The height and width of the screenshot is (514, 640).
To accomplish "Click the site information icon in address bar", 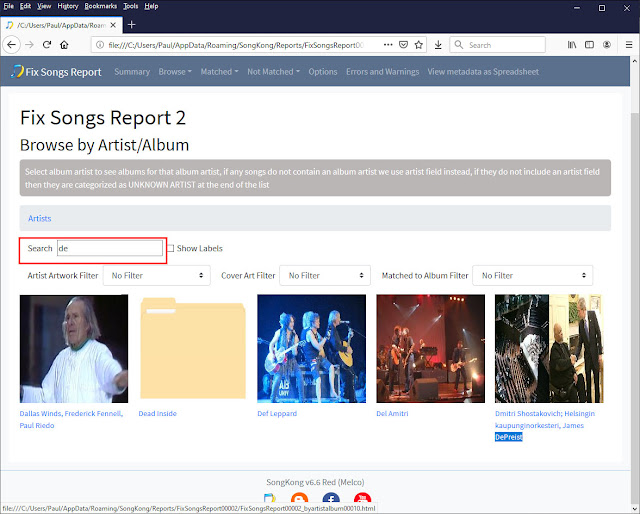I will coord(100,45).
